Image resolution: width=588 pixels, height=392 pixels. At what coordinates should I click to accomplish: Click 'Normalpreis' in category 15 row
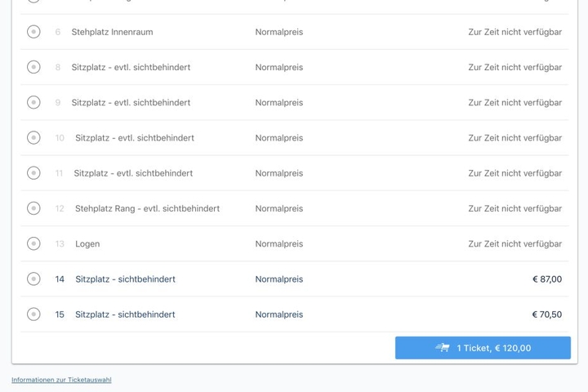tap(279, 314)
